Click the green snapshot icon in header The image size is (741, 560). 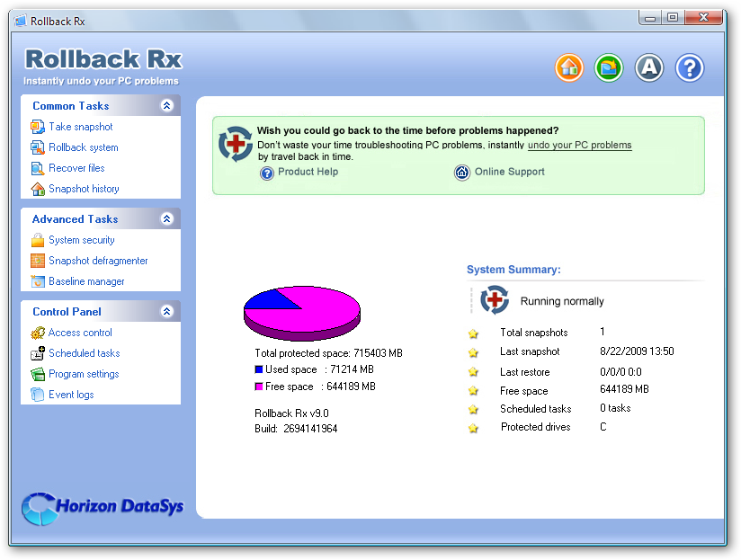point(609,68)
